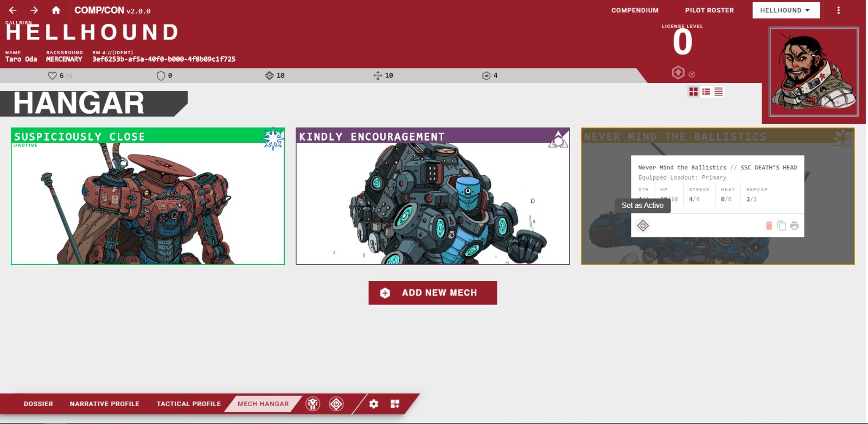
Task: Switch to the Narrative Profile tab
Action: (x=105, y=404)
